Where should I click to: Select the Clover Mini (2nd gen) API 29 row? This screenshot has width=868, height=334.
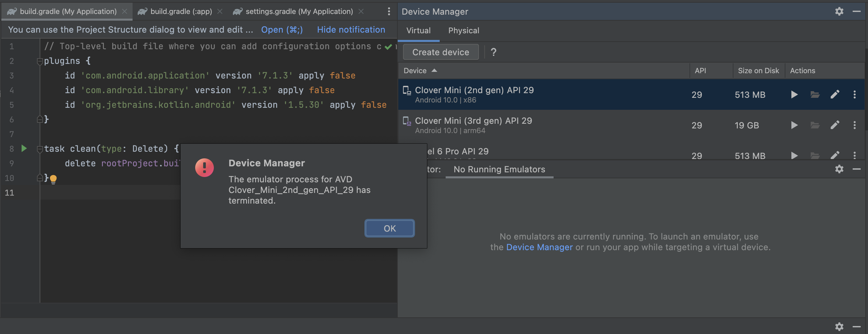(631, 94)
